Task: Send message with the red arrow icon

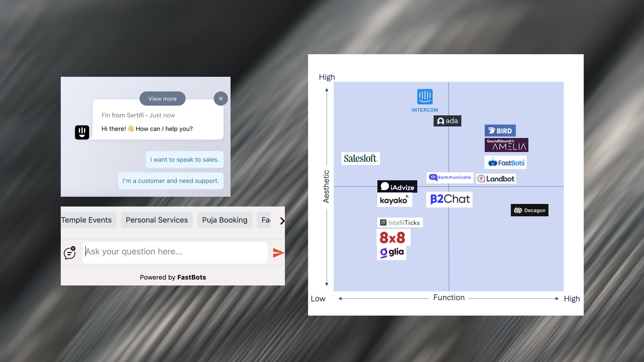Action: [278, 253]
